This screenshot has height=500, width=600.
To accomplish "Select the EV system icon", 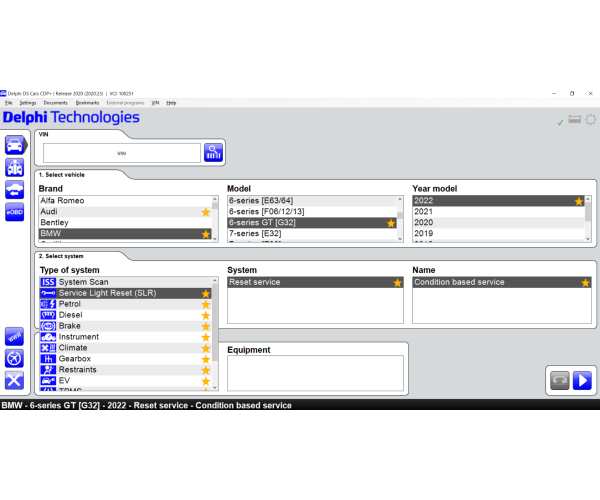I will point(48,381).
